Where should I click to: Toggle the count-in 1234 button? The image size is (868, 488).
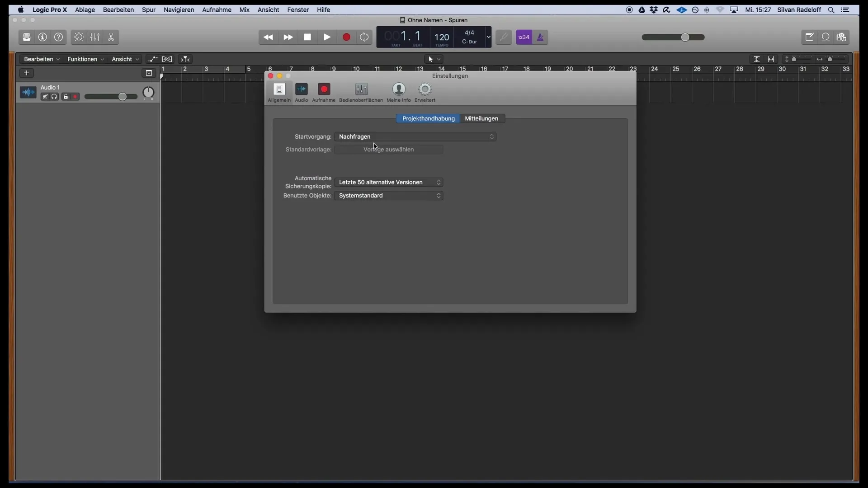click(x=524, y=38)
